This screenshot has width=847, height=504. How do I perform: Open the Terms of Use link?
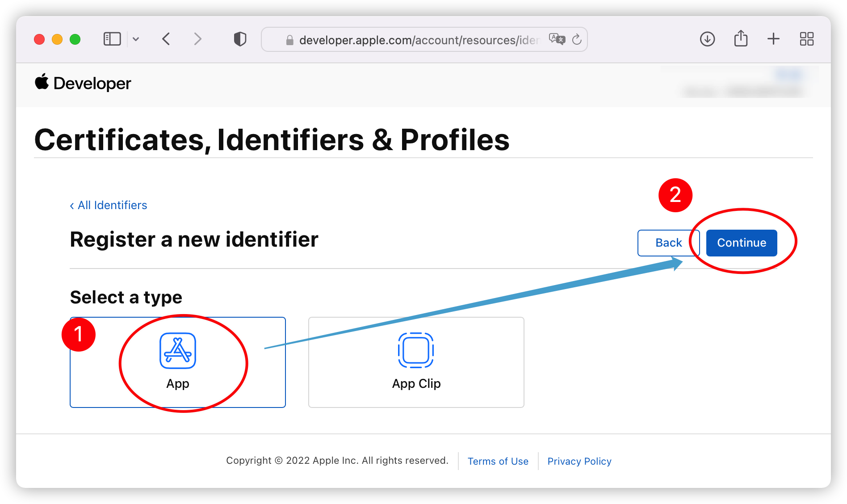[x=498, y=461]
